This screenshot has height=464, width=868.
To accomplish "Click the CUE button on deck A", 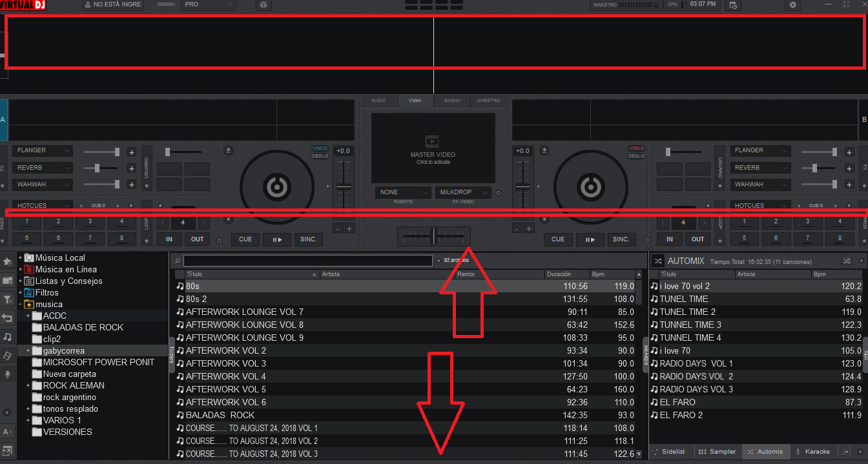I will (x=245, y=239).
